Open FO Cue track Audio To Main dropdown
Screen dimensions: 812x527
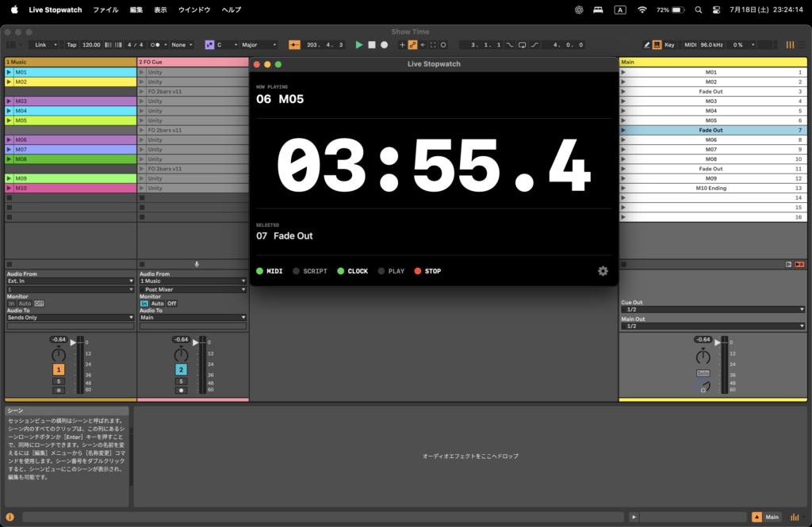pyautogui.click(x=193, y=317)
